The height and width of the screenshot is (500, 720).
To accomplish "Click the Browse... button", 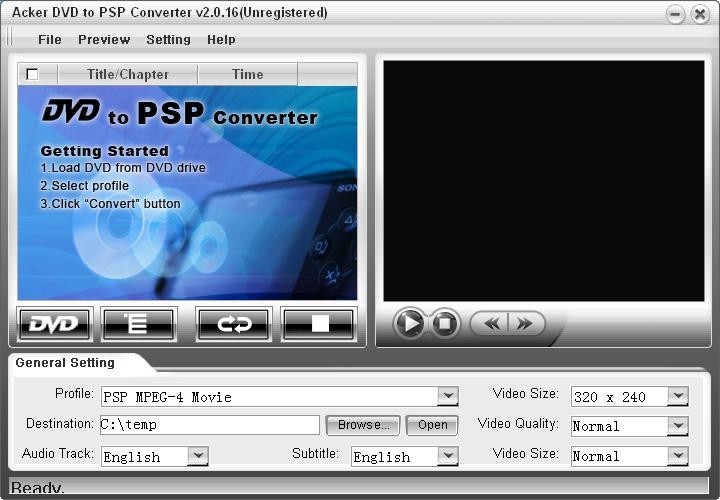I will pos(363,425).
